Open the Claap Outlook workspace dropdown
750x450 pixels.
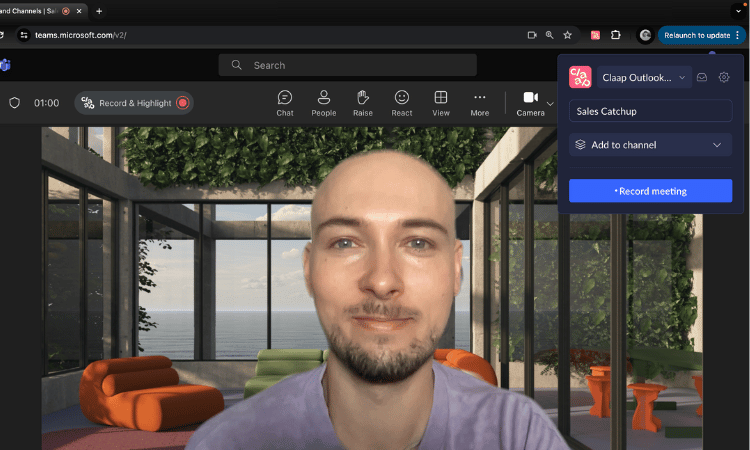(644, 77)
